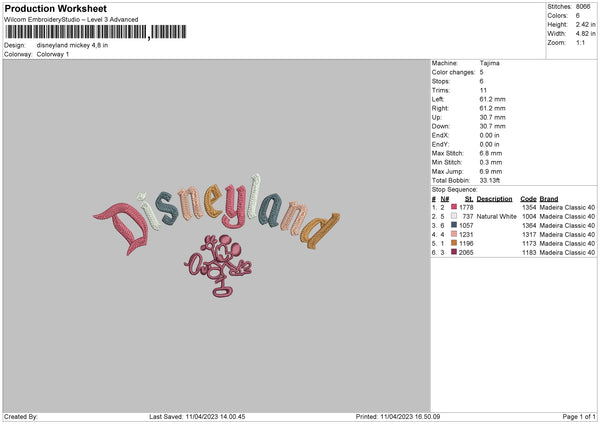Click the barcode under the worksheet title
The width and height of the screenshot is (600, 424).
pos(96,32)
